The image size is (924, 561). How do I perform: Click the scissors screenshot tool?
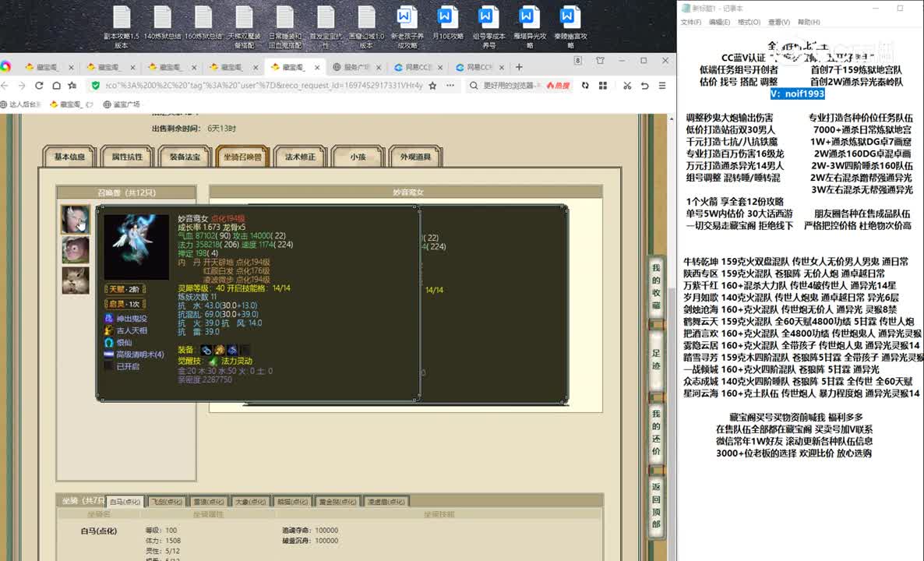[x=627, y=86]
